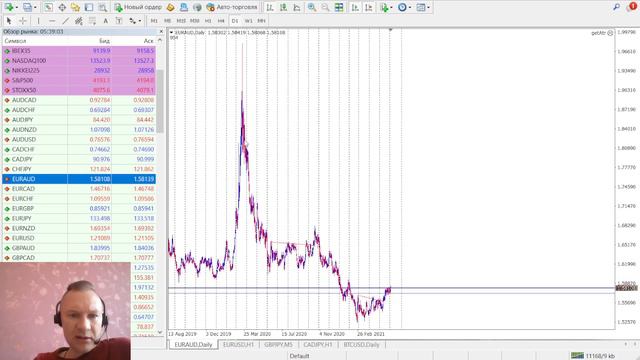Switch to the EURUSD,H1 chart tab
The image size is (640, 360).
238,345
